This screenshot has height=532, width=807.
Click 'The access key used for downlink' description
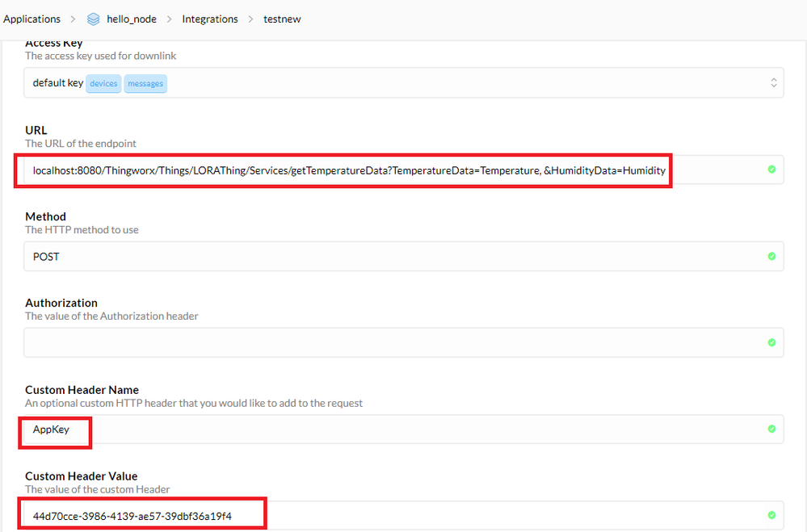pyautogui.click(x=100, y=56)
